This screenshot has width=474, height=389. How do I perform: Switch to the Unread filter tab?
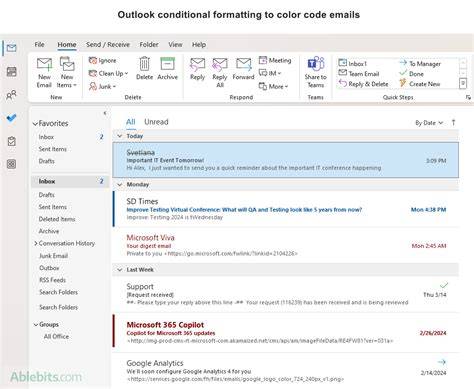coord(156,122)
